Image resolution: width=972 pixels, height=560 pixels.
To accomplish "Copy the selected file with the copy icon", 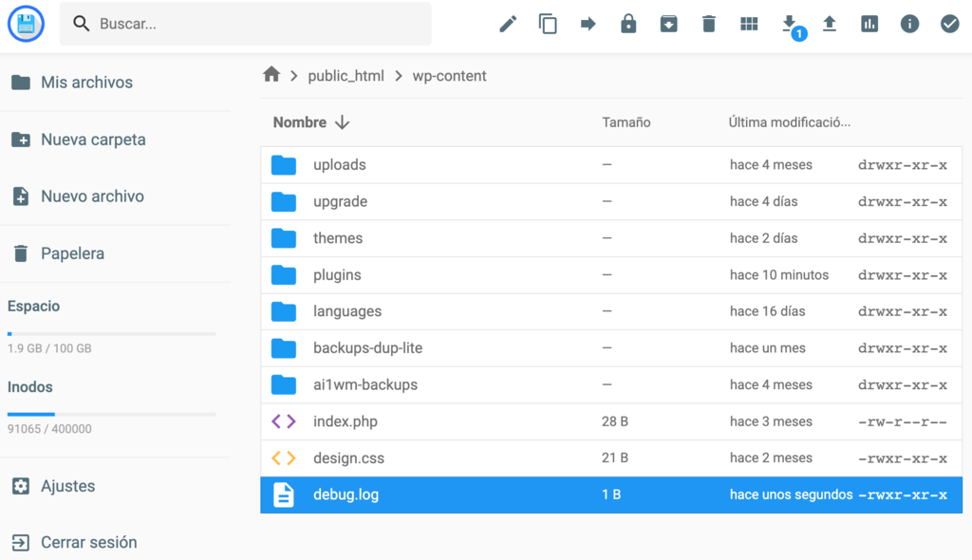I will [x=548, y=23].
